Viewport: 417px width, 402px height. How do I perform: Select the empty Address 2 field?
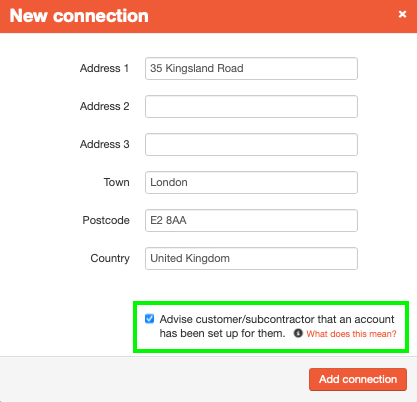click(x=251, y=107)
